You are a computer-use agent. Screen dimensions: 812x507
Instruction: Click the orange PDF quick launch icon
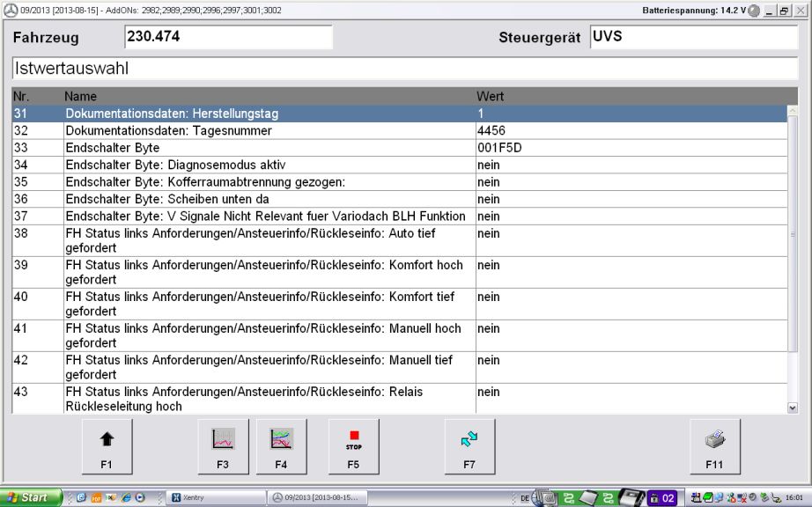click(96, 497)
